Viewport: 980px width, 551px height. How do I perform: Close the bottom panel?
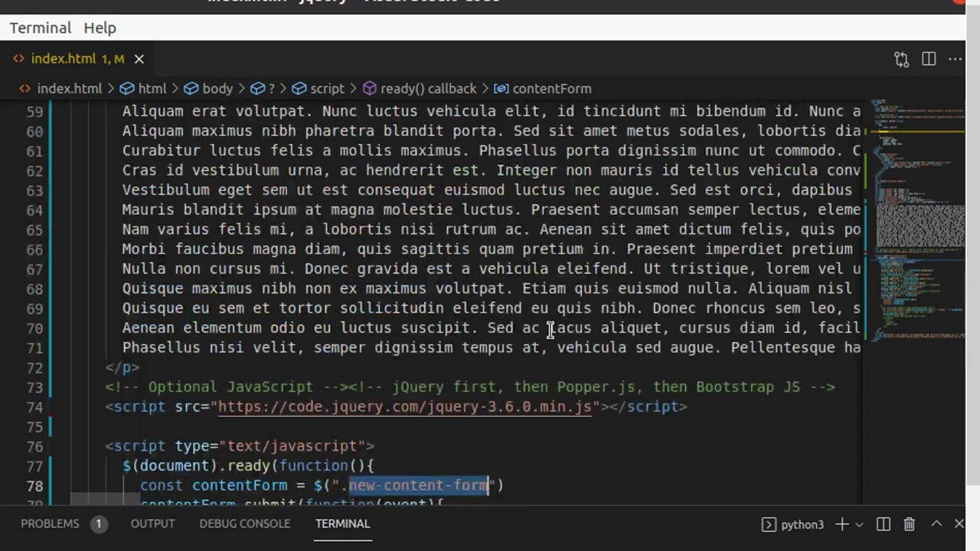click(959, 524)
